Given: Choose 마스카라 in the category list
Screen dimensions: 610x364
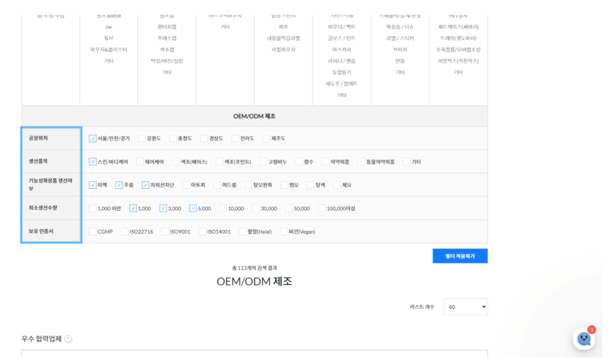Looking at the screenshot, I should (342, 48).
